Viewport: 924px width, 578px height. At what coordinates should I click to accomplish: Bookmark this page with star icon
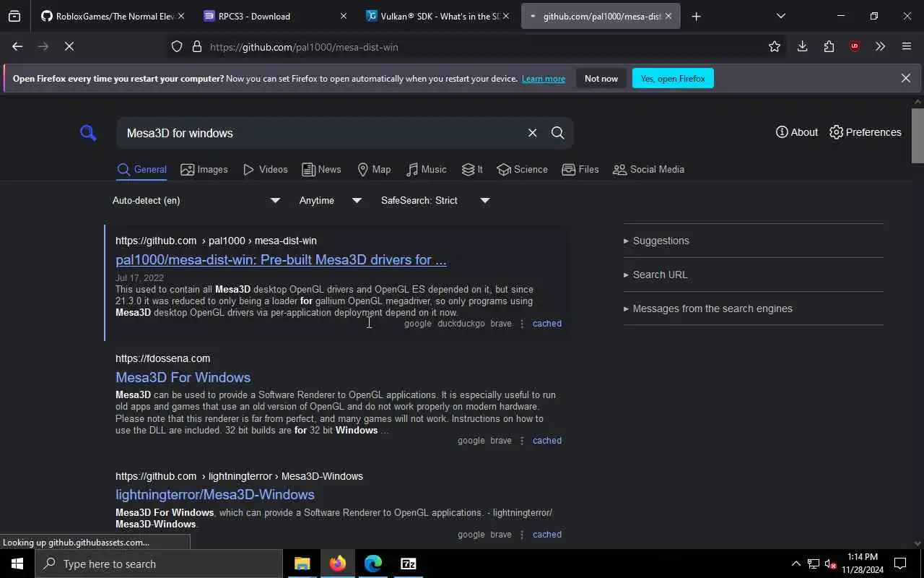pos(775,46)
